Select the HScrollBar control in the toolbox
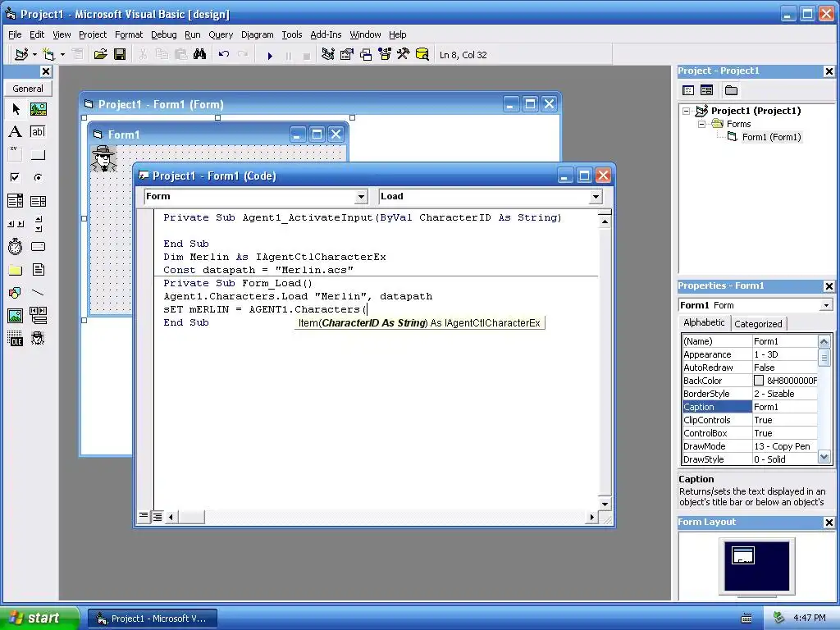Viewport: 840px width, 630px height. (16, 224)
